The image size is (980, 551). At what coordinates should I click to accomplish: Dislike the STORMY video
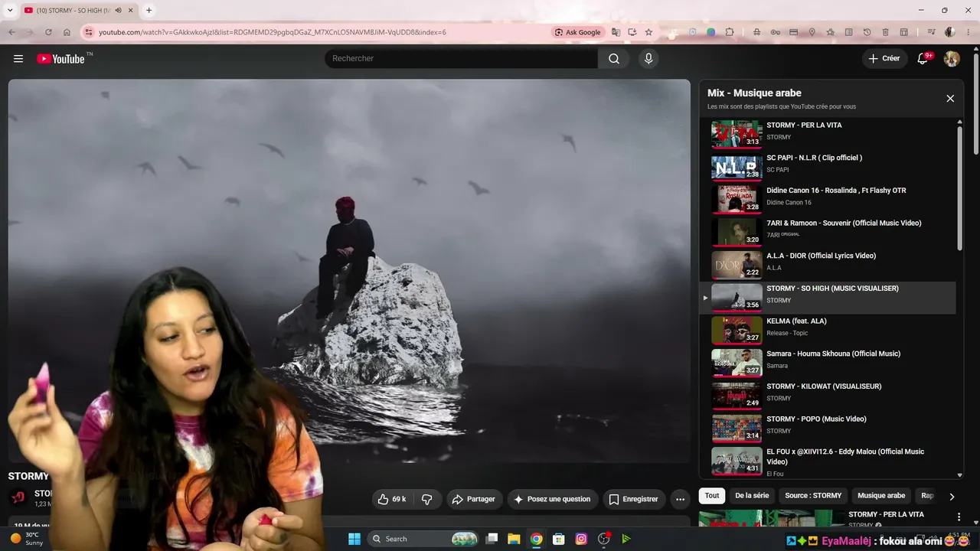tap(427, 499)
